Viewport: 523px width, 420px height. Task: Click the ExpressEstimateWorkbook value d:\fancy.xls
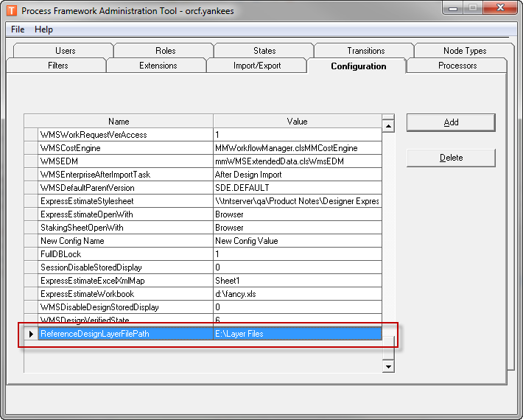pyautogui.click(x=297, y=294)
